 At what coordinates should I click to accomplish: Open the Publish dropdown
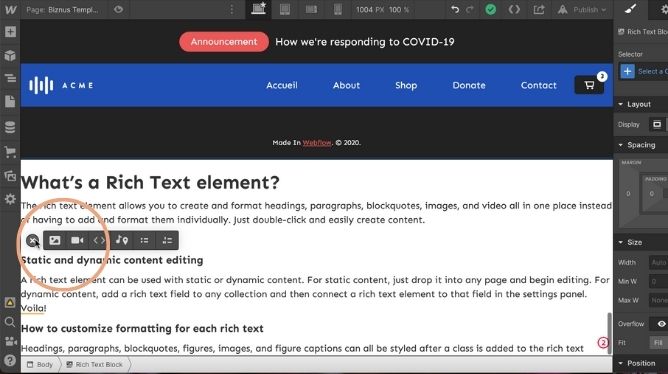582,9
